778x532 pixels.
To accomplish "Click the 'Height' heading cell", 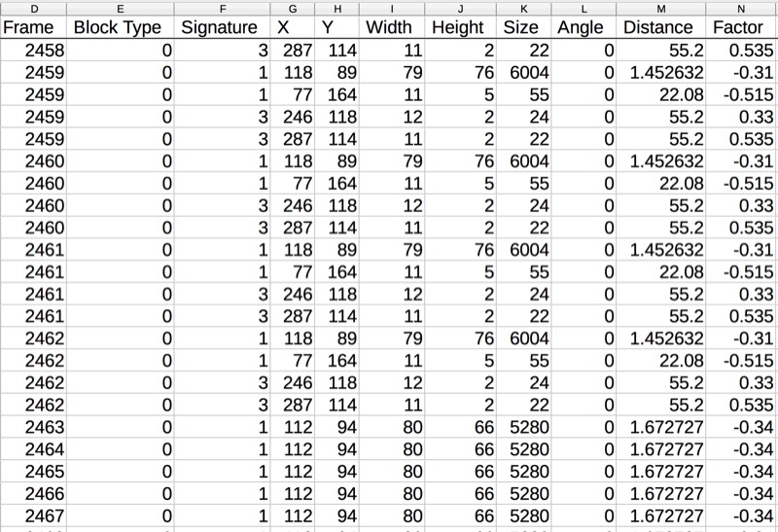I will pos(460,27).
